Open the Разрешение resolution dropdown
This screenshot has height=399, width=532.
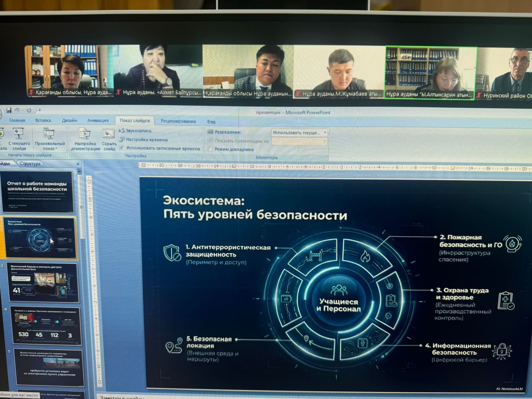325,133
